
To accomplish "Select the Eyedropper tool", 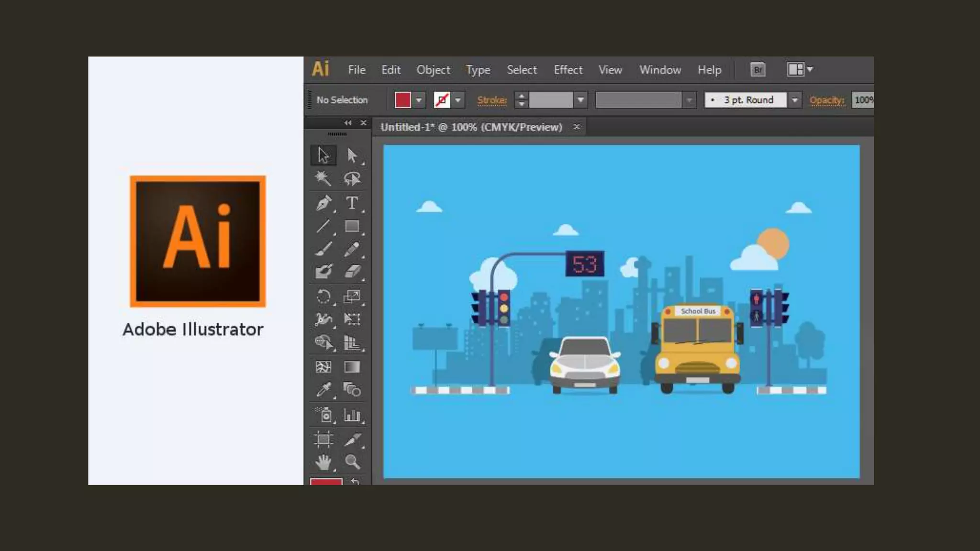I will click(x=323, y=390).
